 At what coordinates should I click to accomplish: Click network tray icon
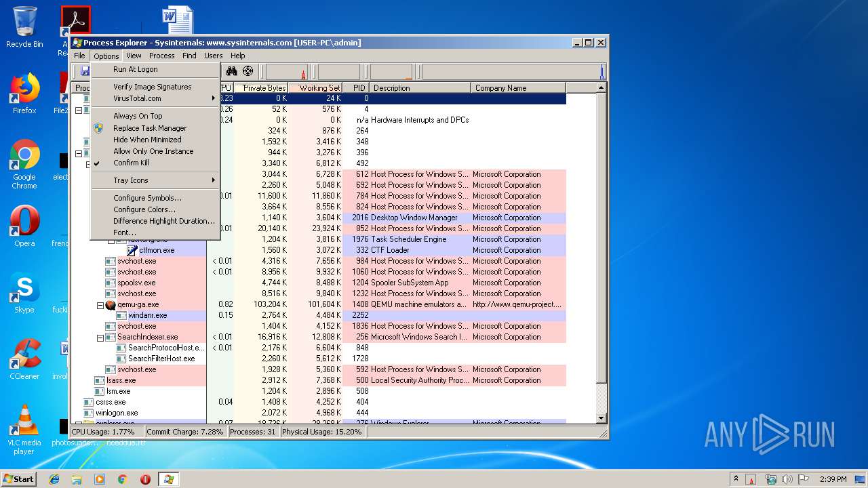click(771, 479)
